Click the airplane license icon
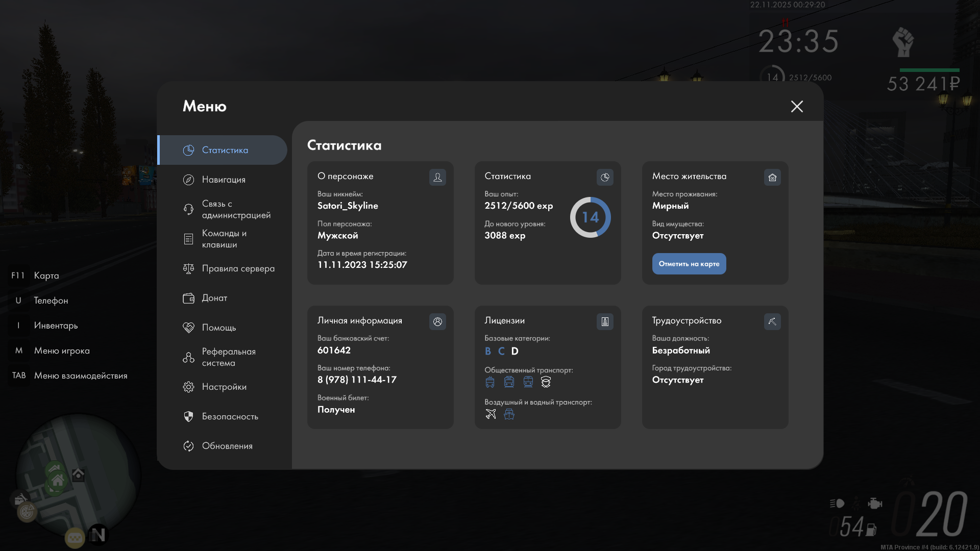The width and height of the screenshot is (980, 551). coord(491,414)
